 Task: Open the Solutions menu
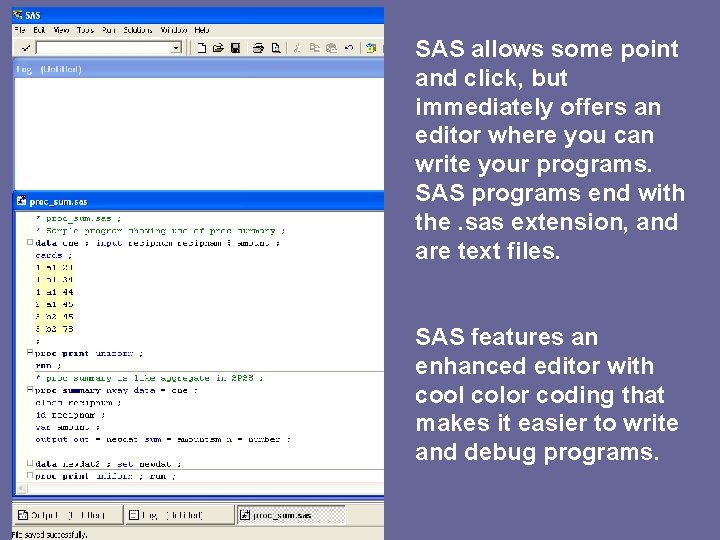138,30
